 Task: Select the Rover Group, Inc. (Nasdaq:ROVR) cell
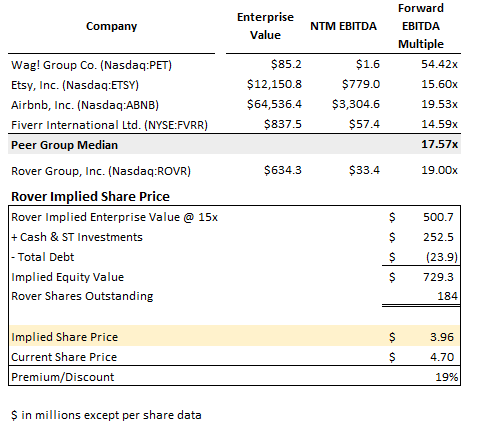(x=101, y=171)
